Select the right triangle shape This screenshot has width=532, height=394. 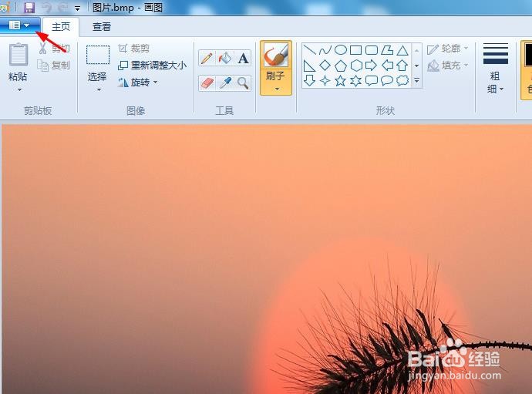tap(309, 66)
